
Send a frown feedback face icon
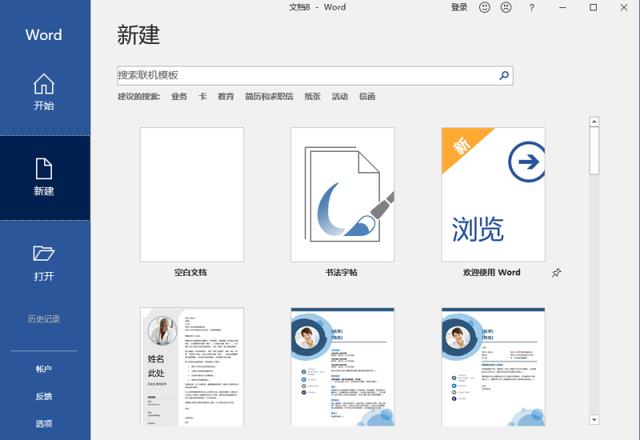click(506, 7)
